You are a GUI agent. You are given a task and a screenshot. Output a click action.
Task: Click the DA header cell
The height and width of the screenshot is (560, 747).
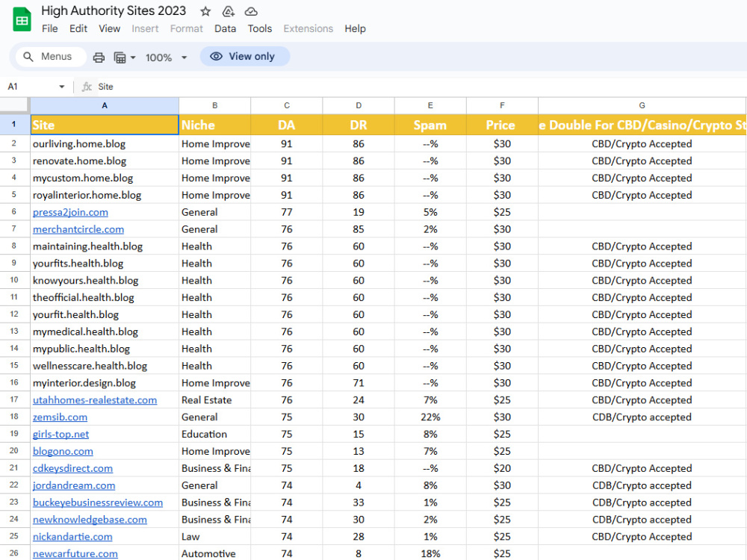coord(287,125)
